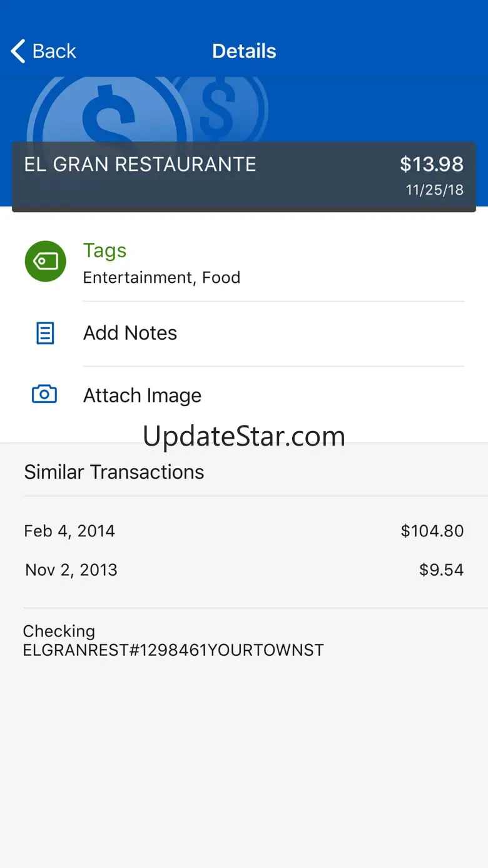Screen dimensions: 488x868
Task: Tap the $9.54 transaction amount
Action: [441, 570]
